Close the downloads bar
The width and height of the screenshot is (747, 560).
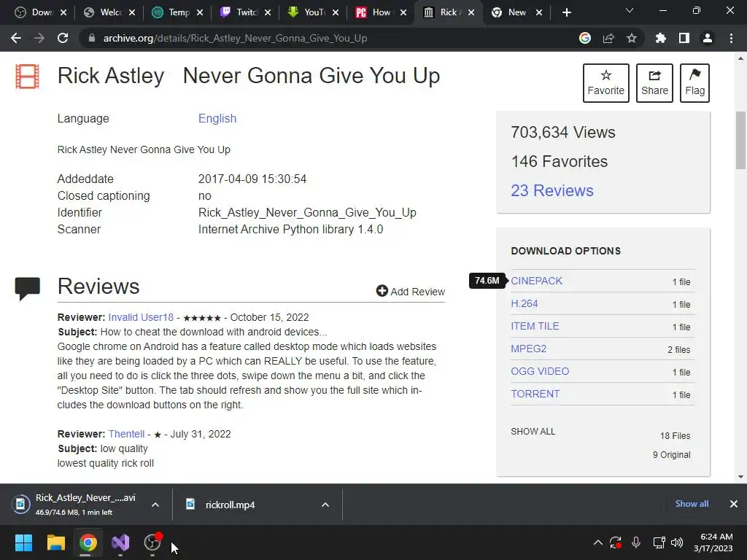[x=734, y=504]
